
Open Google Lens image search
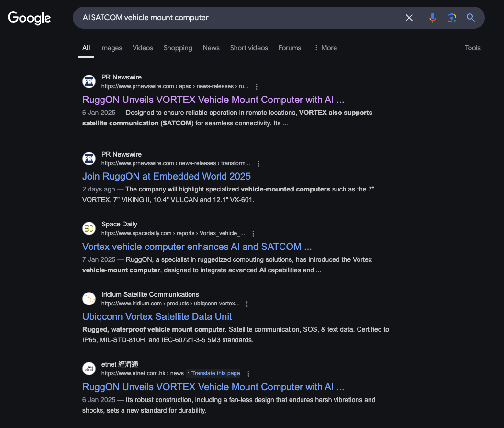[x=451, y=18]
